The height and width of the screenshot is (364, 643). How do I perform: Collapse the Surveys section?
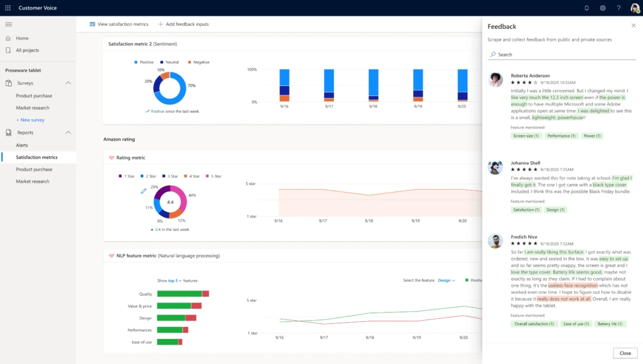point(68,83)
